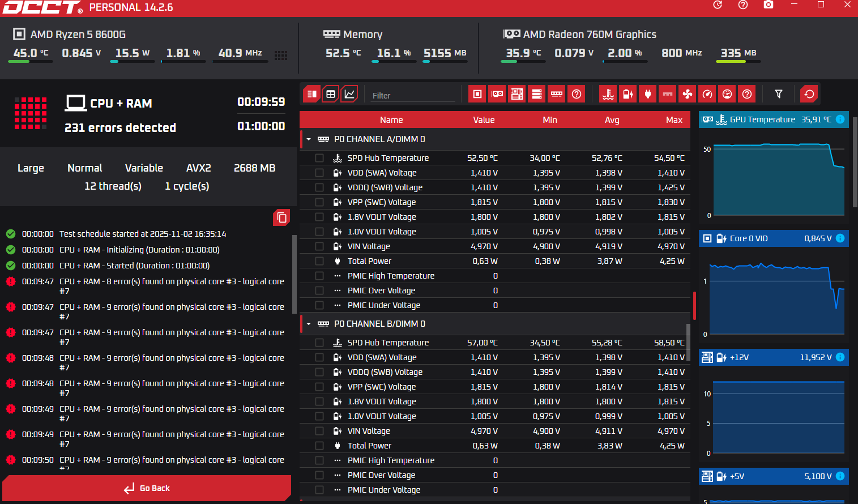Viewport: 858px width, 504px height.
Task: Switch to the graph view icon
Action: [x=349, y=94]
